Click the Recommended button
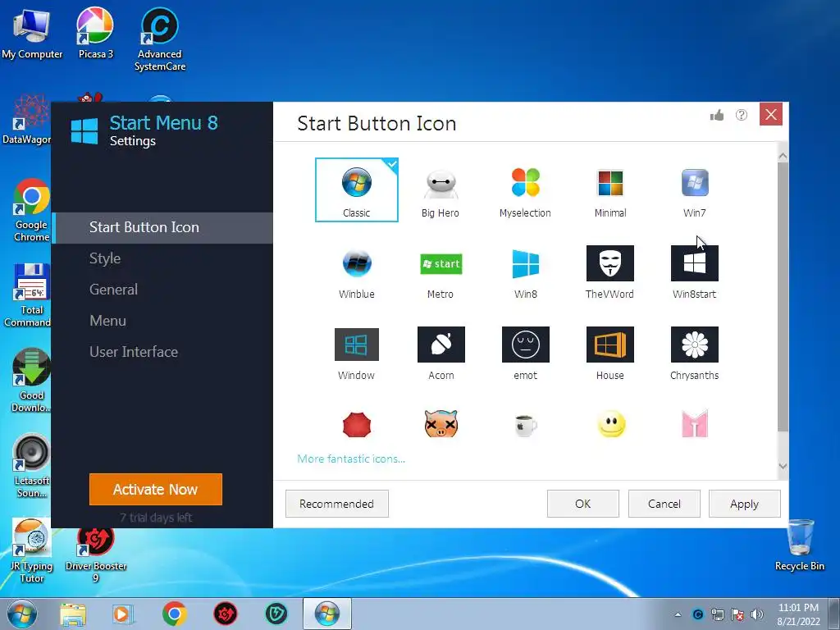This screenshot has width=840, height=630. point(337,504)
